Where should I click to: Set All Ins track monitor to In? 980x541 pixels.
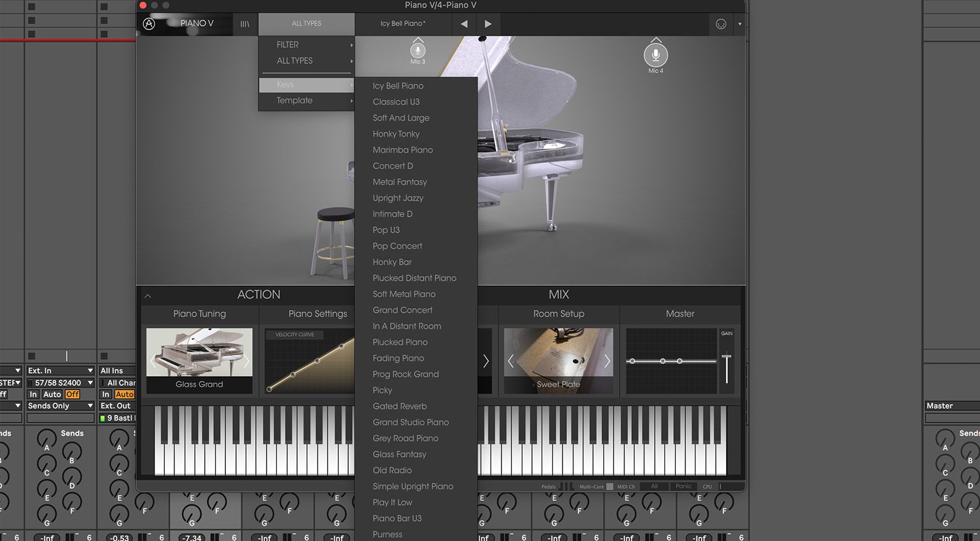(106, 394)
